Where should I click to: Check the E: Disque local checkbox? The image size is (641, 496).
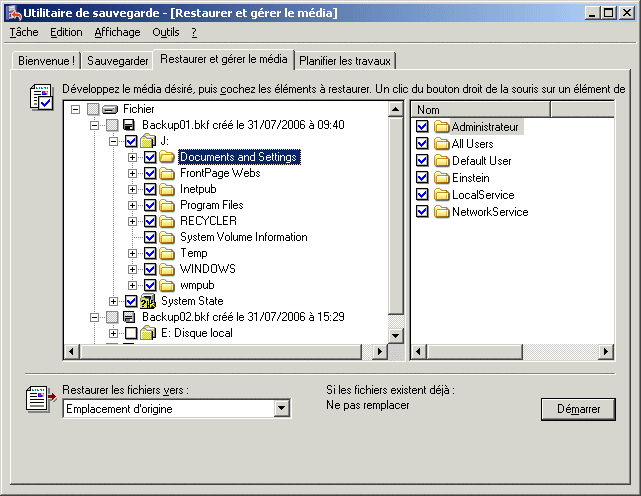click(x=130, y=333)
